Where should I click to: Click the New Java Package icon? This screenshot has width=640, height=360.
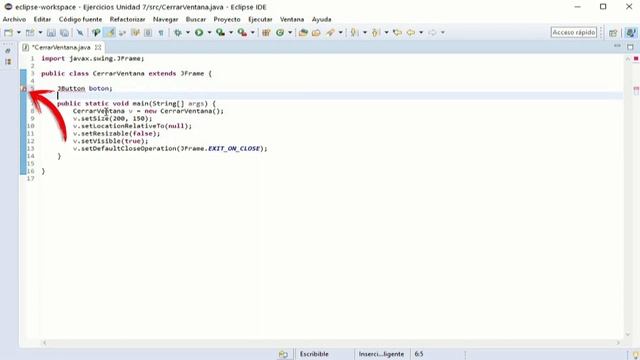click(x=266, y=33)
